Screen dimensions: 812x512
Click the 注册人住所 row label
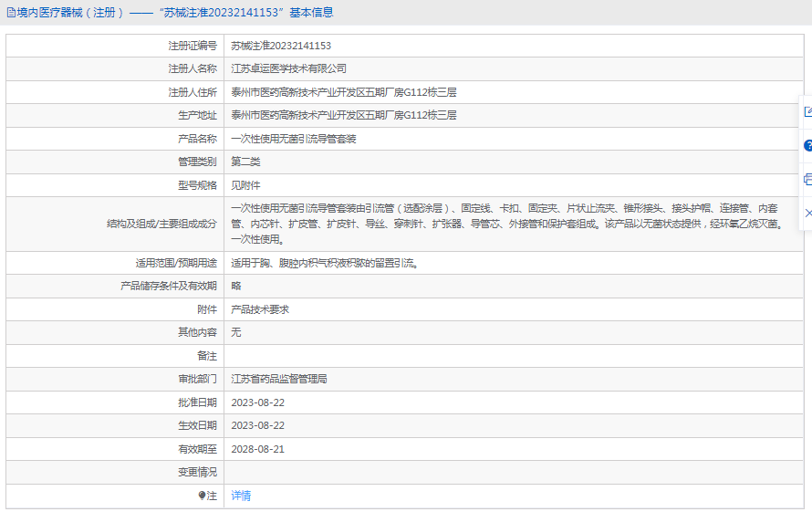[193, 92]
